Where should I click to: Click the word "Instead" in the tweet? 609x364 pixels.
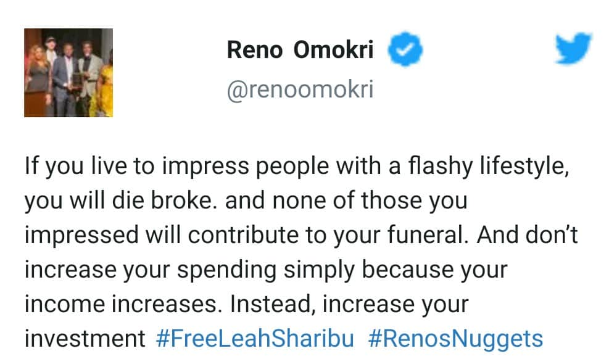[x=270, y=305]
